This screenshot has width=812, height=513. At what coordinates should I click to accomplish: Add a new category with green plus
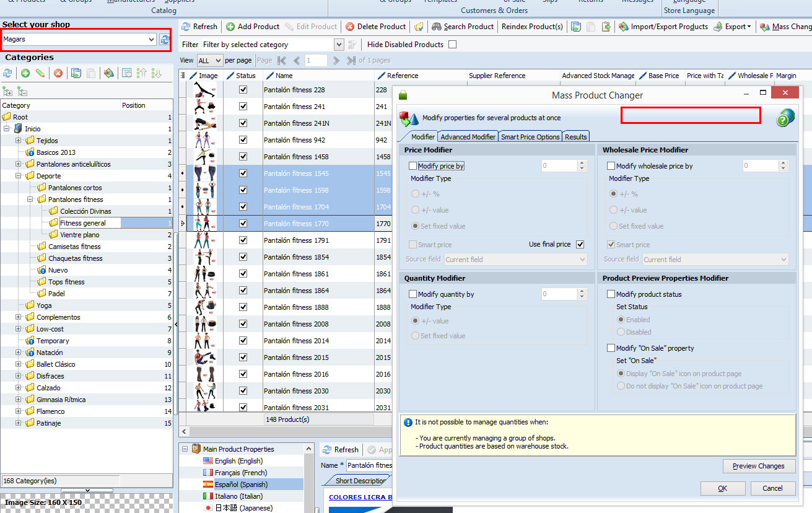tap(25, 73)
